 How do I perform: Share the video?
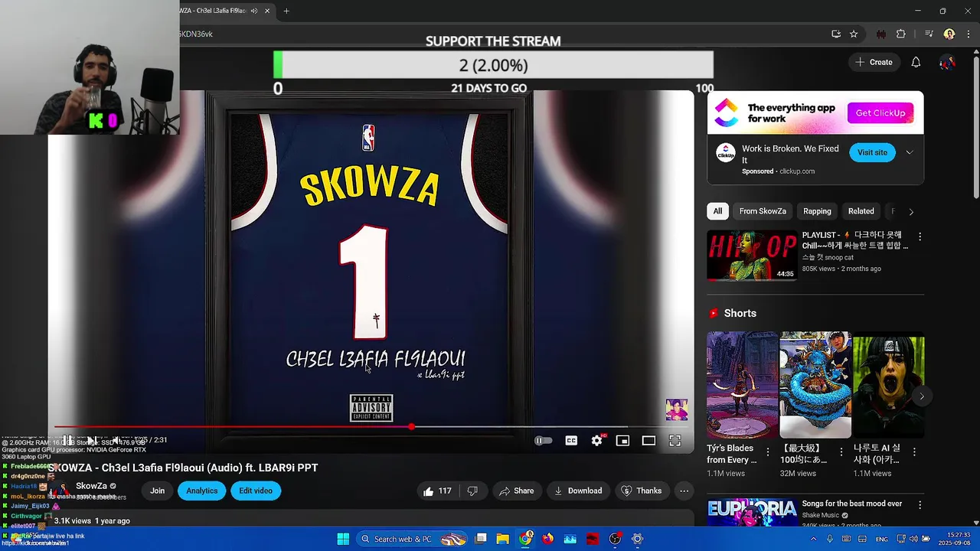(516, 491)
